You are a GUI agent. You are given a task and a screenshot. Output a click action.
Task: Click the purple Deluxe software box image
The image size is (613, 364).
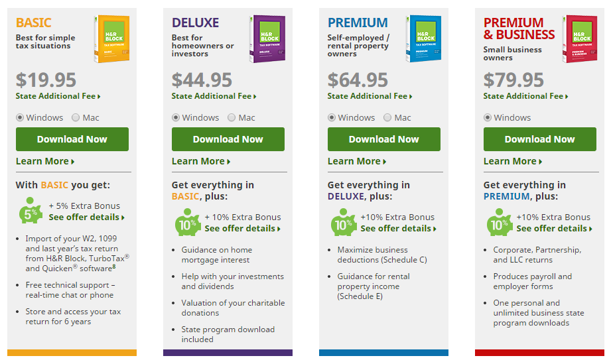click(267, 38)
